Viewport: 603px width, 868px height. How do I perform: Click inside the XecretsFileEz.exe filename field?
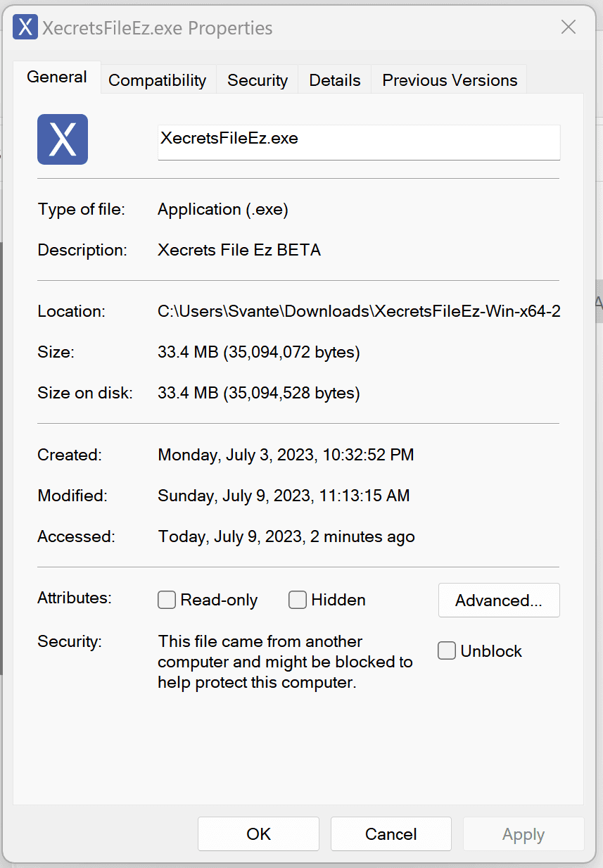(x=359, y=142)
